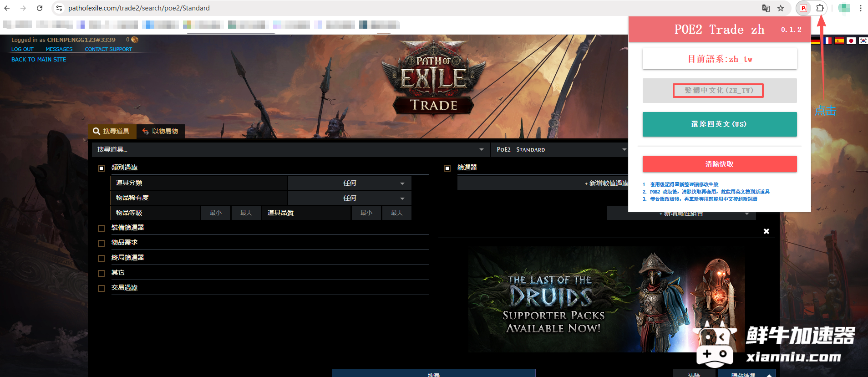Reload the page with the refresh icon
868x377 pixels.
coord(40,8)
